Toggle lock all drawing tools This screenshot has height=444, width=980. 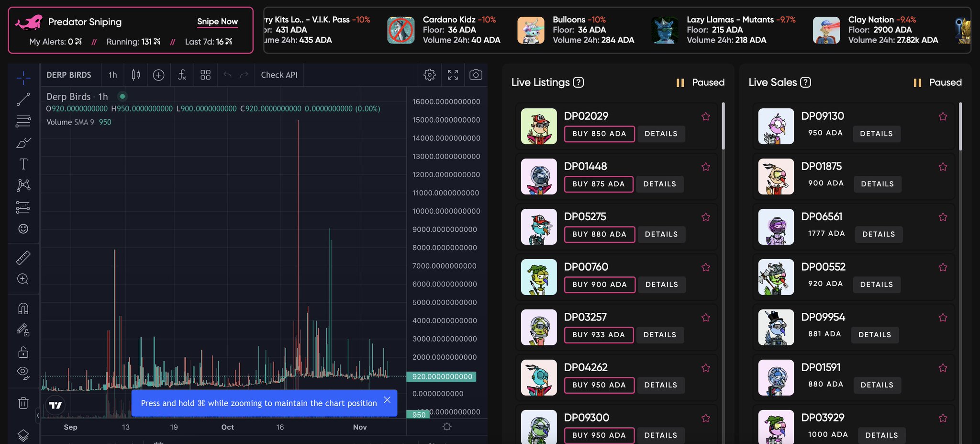(23, 352)
